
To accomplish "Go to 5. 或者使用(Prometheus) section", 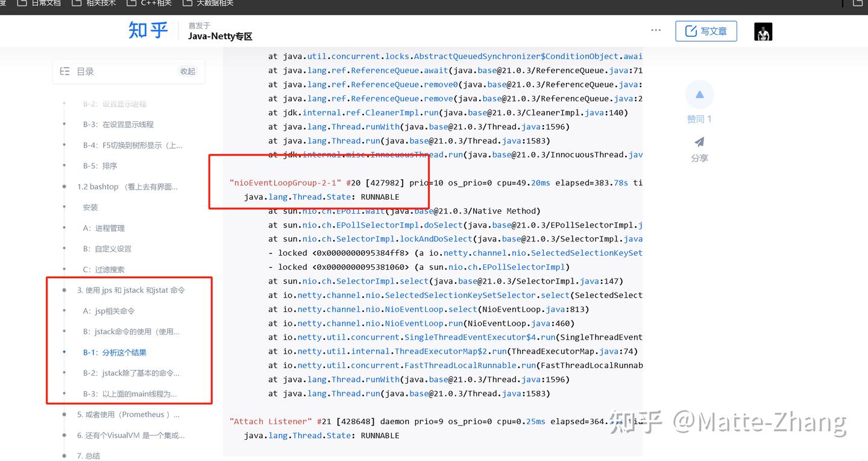I will pyautogui.click(x=128, y=415).
